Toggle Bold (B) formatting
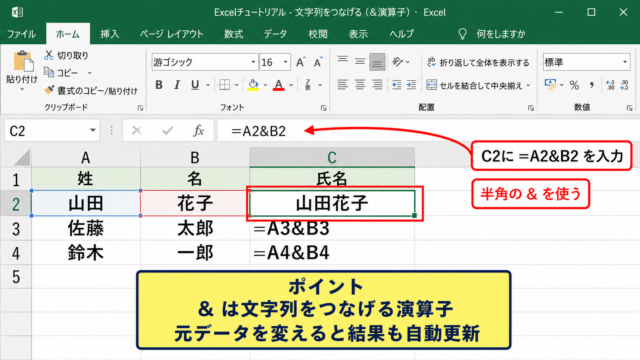 tap(159, 85)
